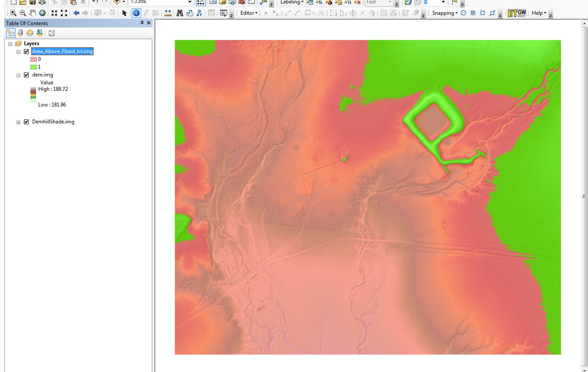The width and height of the screenshot is (588, 372).
Task: Switch TOC to List By Drawing Order
Action: pos(11,33)
